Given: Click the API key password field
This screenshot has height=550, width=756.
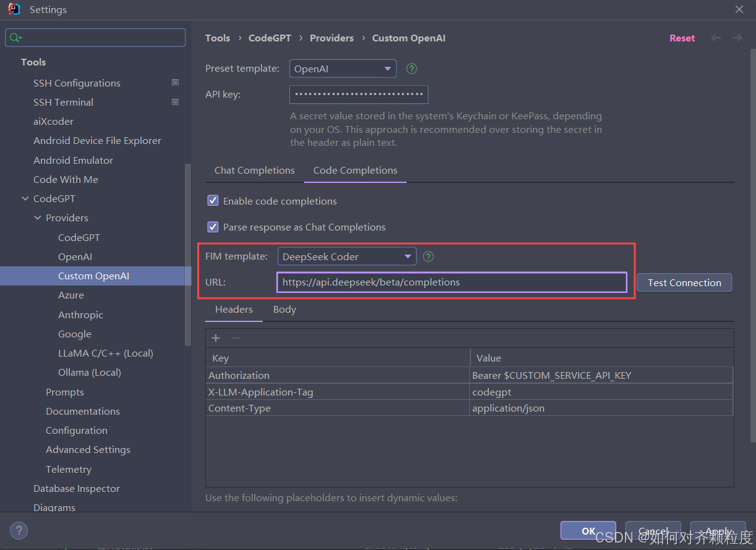Looking at the screenshot, I should [x=359, y=95].
